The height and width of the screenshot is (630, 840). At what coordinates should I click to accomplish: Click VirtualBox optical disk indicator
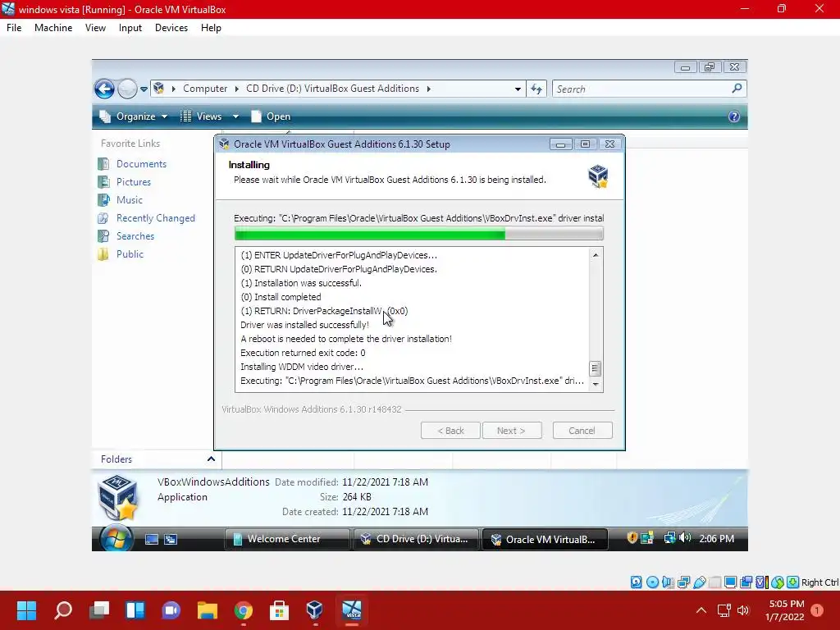(652, 582)
